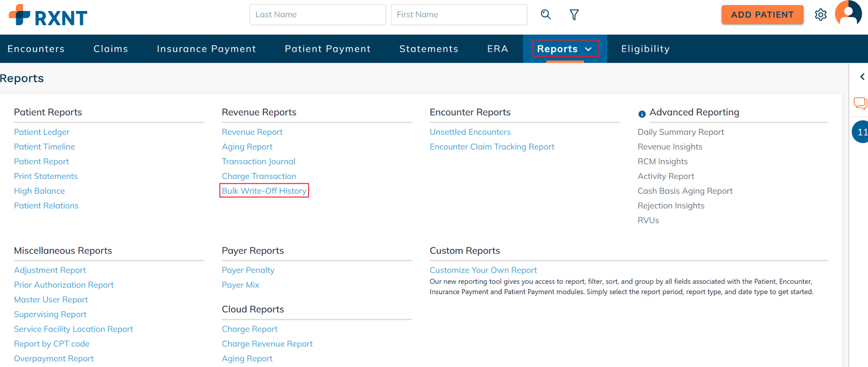The width and height of the screenshot is (868, 367).
Task: Click the Advanced Reporting info icon
Action: [642, 114]
